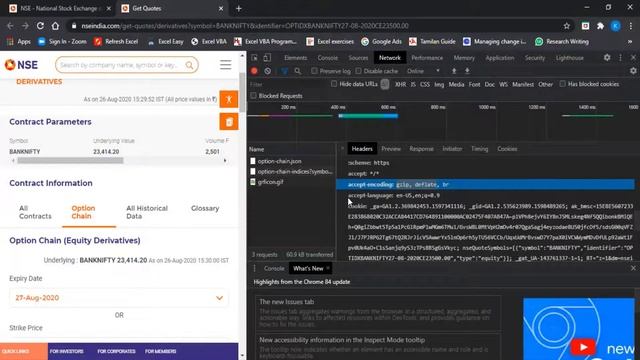
Task: Check Blocked Requests option
Action: (253, 96)
